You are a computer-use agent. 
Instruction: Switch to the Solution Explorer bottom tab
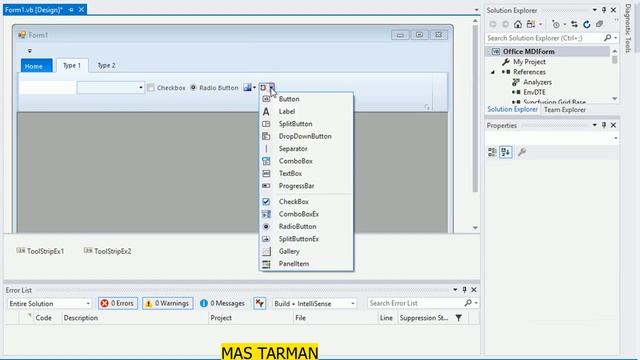click(x=512, y=109)
